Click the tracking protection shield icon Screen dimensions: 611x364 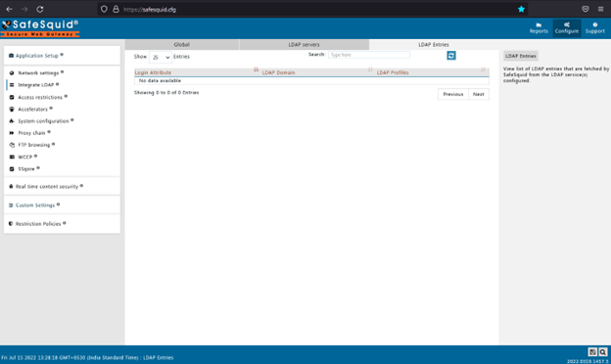104,9
